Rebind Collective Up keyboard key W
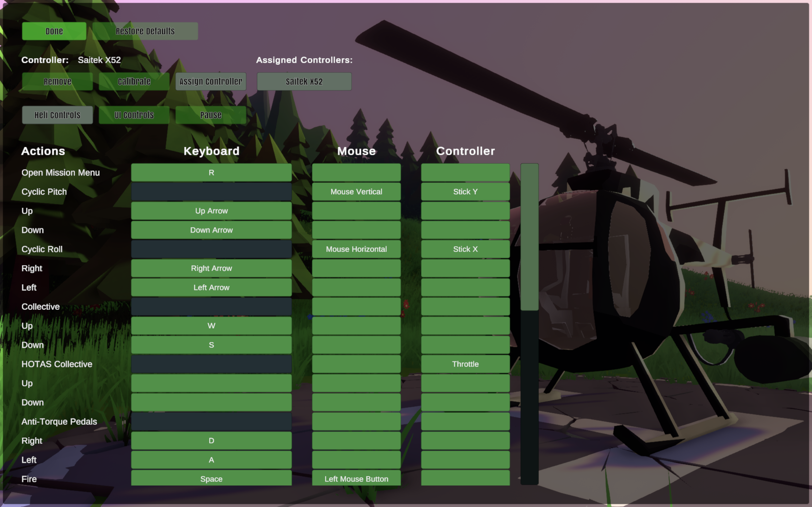The image size is (812, 507). tap(211, 326)
